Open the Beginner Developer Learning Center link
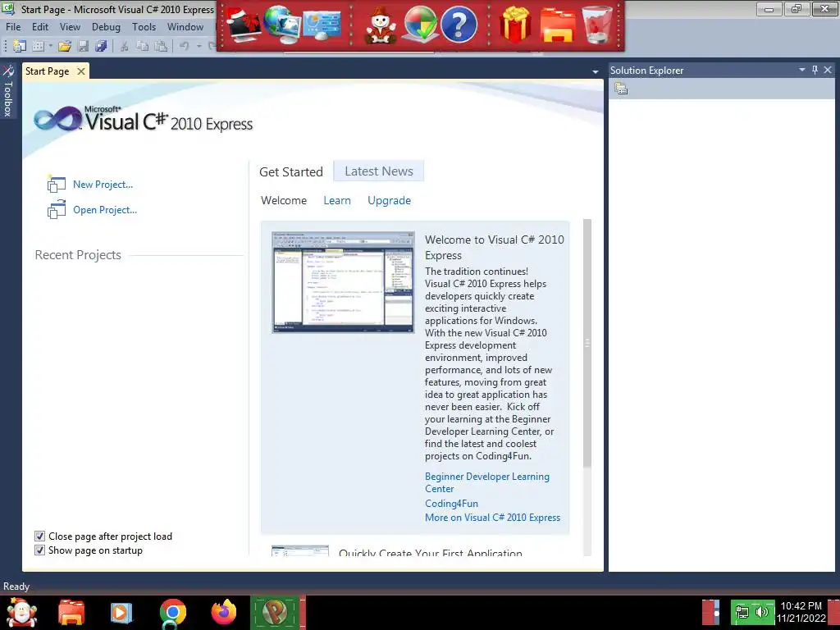 [x=487, y=482]
